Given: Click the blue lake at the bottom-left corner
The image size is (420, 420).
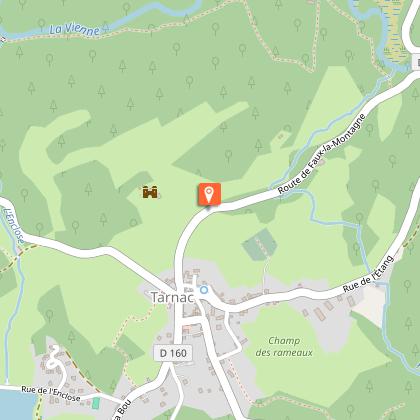Looking at the screenshot, I should (15, 405).
